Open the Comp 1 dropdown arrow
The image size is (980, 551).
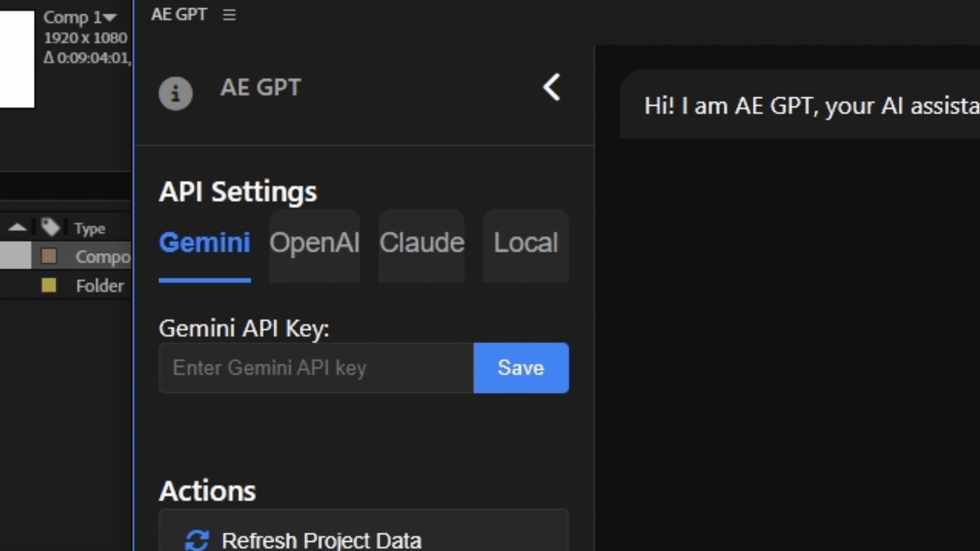point(109,17)
